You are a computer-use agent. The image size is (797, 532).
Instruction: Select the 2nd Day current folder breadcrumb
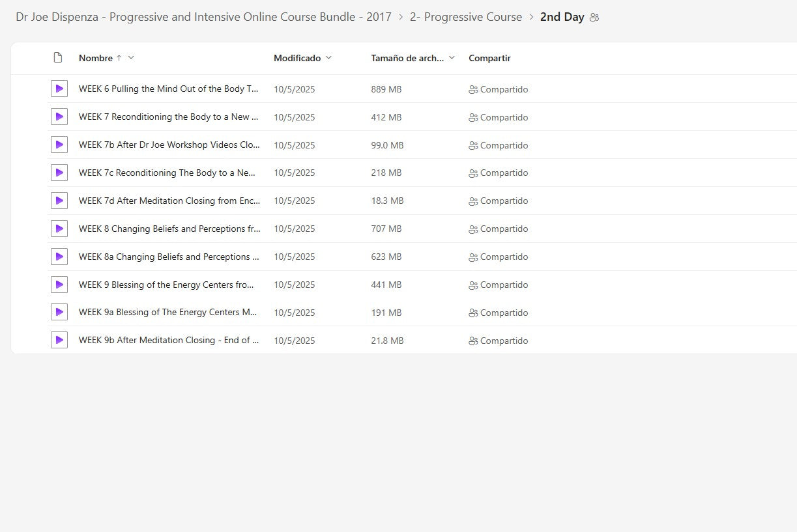(x=562, y=17)
